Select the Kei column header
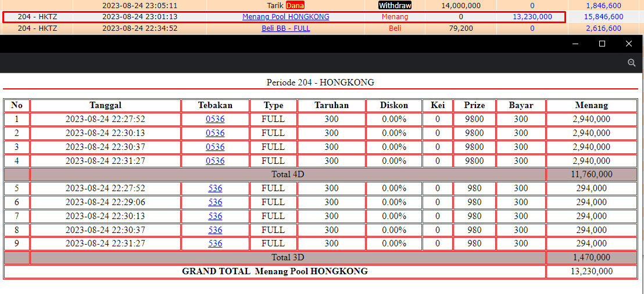This screenshot has height=294, width=644. [438, 106]
